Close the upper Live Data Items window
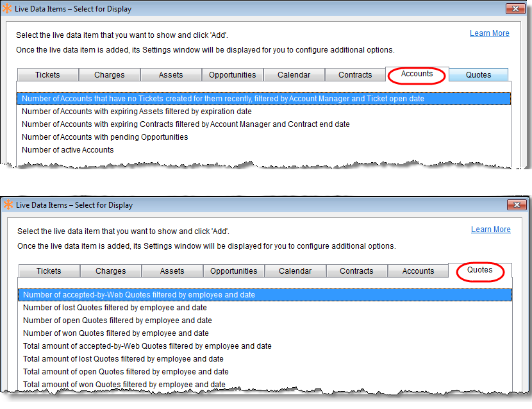The image size is (532, 409). click(x=515, y=9)
